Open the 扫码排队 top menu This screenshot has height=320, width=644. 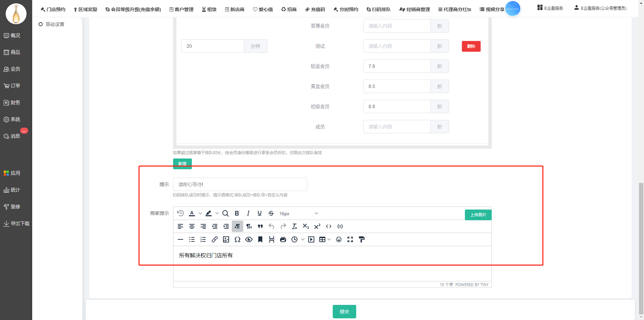click(378, 9)
